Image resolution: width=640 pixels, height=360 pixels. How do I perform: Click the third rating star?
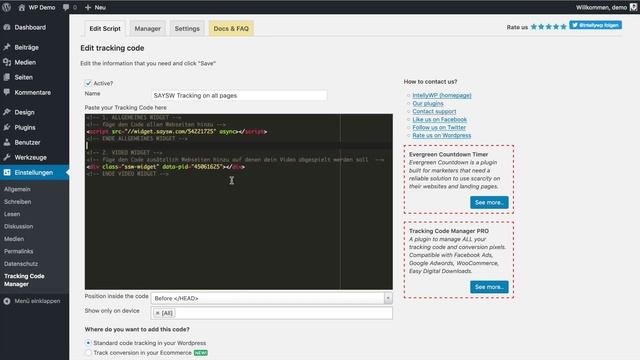pos(549,27)
